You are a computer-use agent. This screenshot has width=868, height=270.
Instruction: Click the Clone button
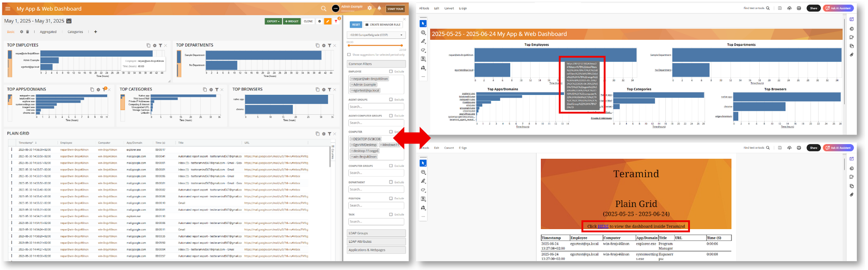(308, 21)
